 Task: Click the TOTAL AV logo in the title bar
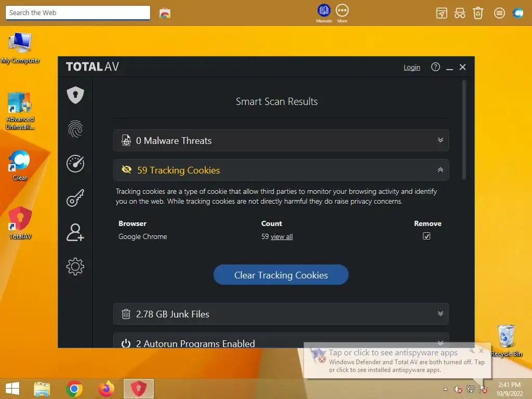pos(92,66)
